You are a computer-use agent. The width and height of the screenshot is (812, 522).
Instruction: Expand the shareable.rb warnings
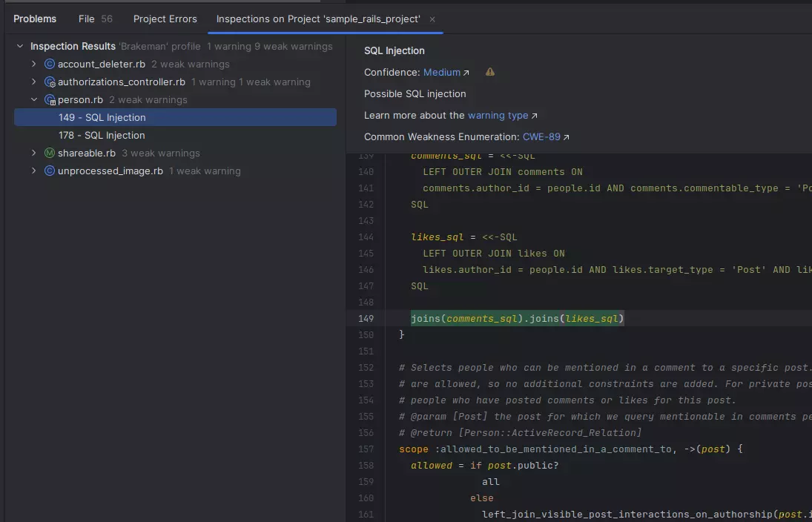tap(34, 153)
